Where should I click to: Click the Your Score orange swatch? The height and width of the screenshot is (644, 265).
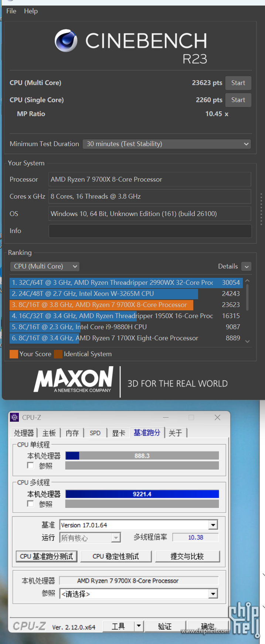point(14,354)
